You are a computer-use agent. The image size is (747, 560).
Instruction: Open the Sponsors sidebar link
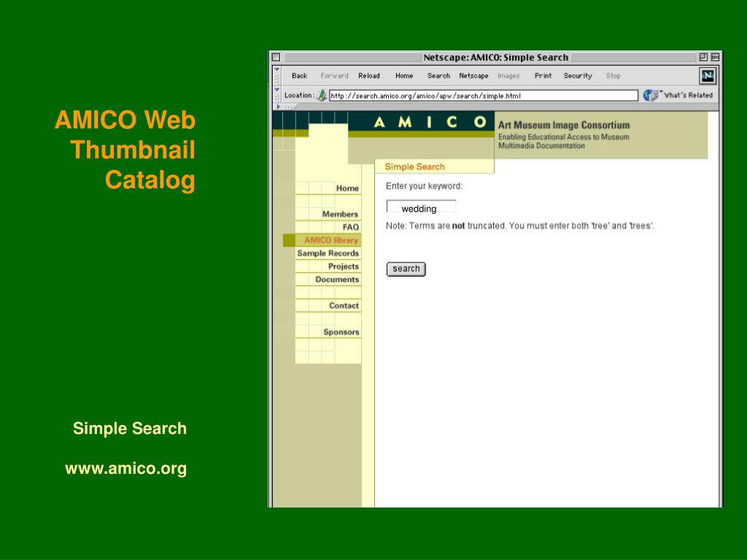click(x=341, y=332)
